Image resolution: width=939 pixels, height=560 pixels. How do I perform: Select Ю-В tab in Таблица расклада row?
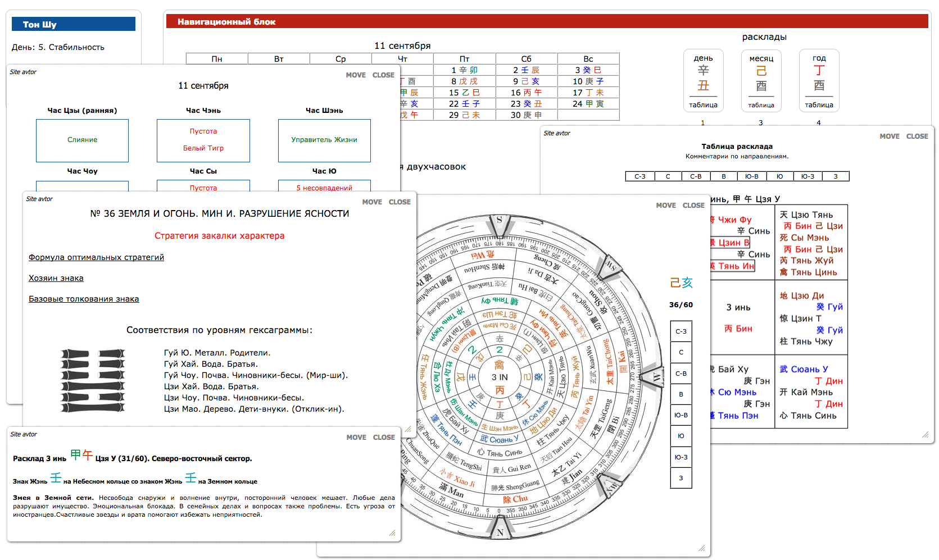pyautogui.click(x=752, y=176)
